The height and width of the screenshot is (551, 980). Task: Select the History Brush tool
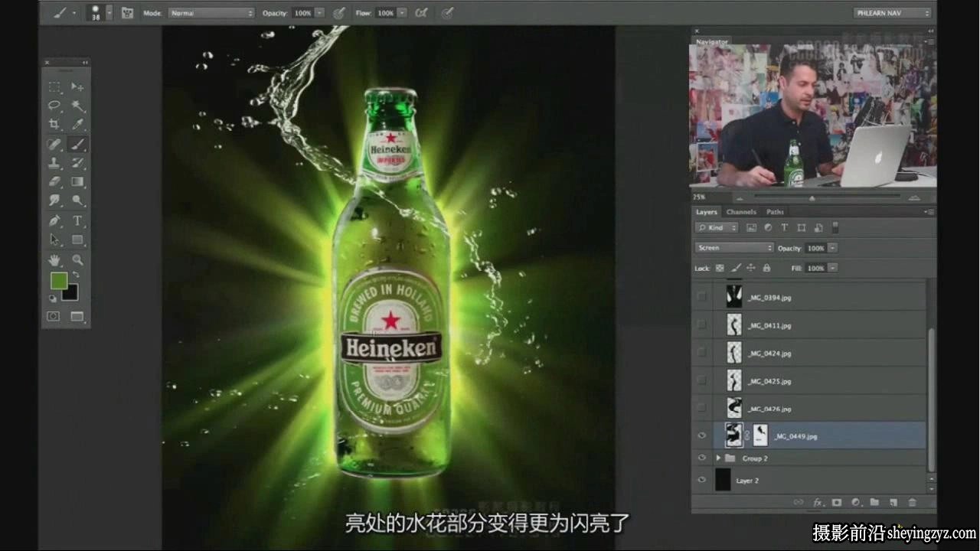(x=77, y=163)
